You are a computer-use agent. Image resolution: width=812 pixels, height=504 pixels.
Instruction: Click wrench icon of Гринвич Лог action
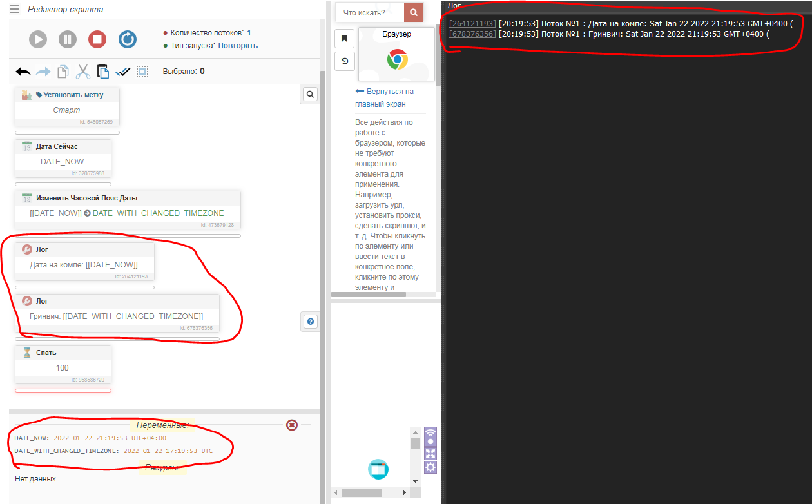27,301
